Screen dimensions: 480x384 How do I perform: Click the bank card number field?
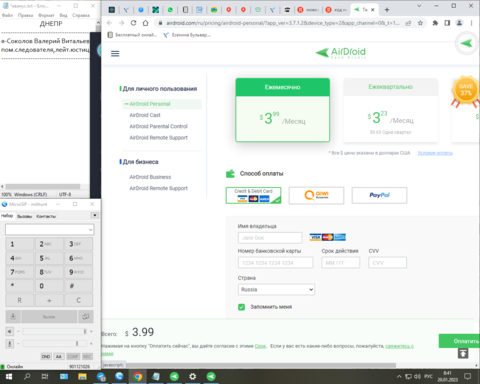pyautogui.click(x=275, y=263)
